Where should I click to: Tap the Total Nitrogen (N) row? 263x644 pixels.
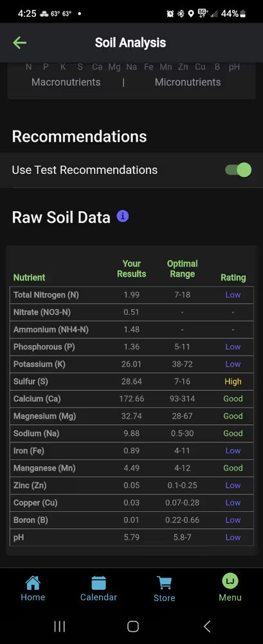tap(132, 295)
